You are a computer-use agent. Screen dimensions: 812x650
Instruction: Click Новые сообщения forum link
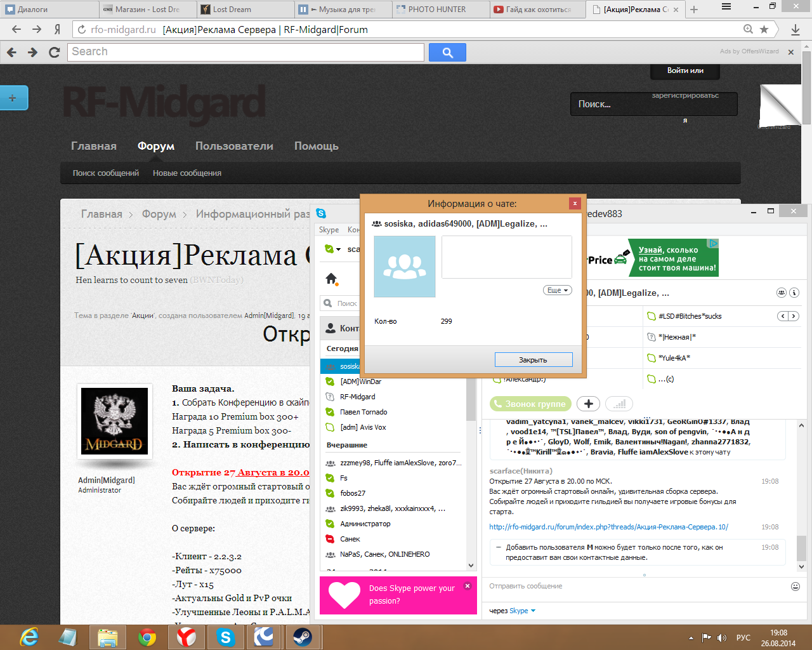tap(187, 173)
